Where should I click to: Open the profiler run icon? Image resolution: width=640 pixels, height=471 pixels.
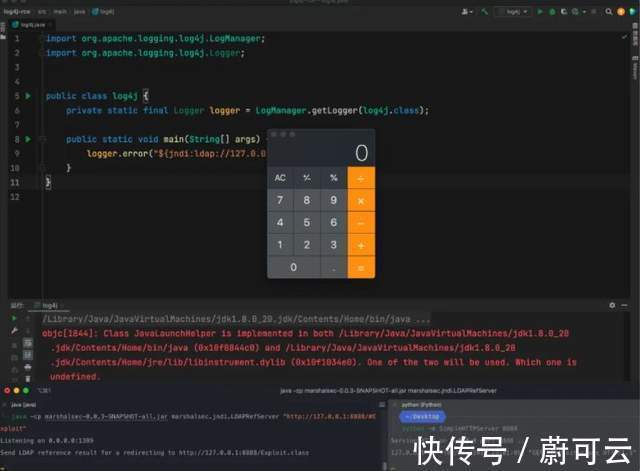tap(575, 12)
